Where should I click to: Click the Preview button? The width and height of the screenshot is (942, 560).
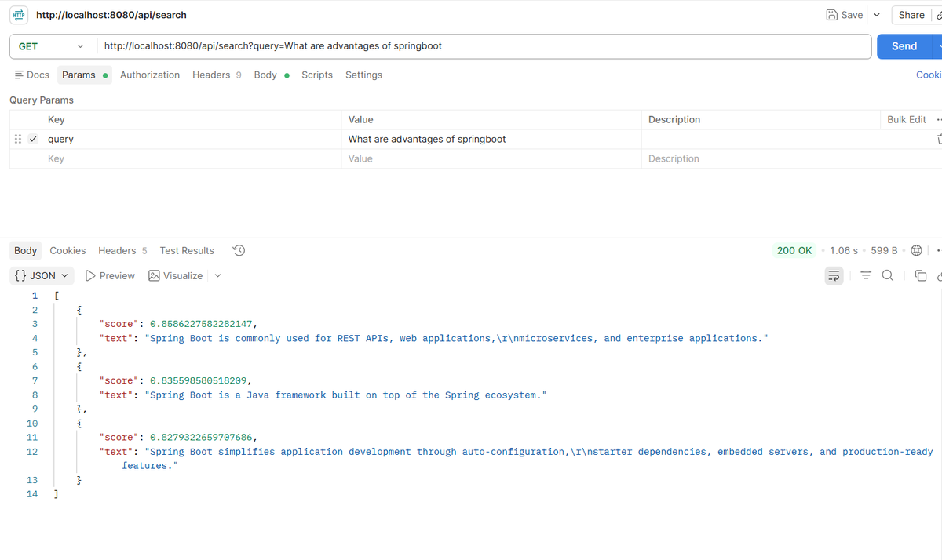tap(110, 275)
